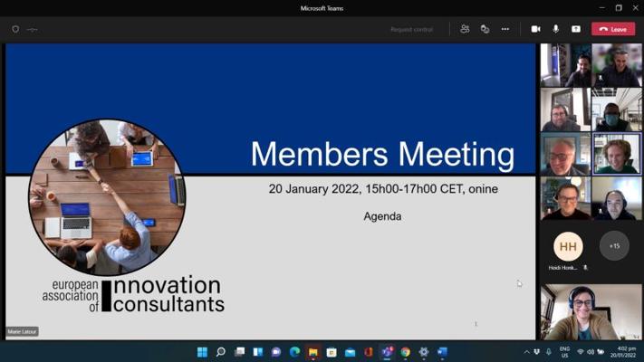Open File Explorer from the taskbar
The width and height of the screenshot is (644, 362).
pos(313,352)
